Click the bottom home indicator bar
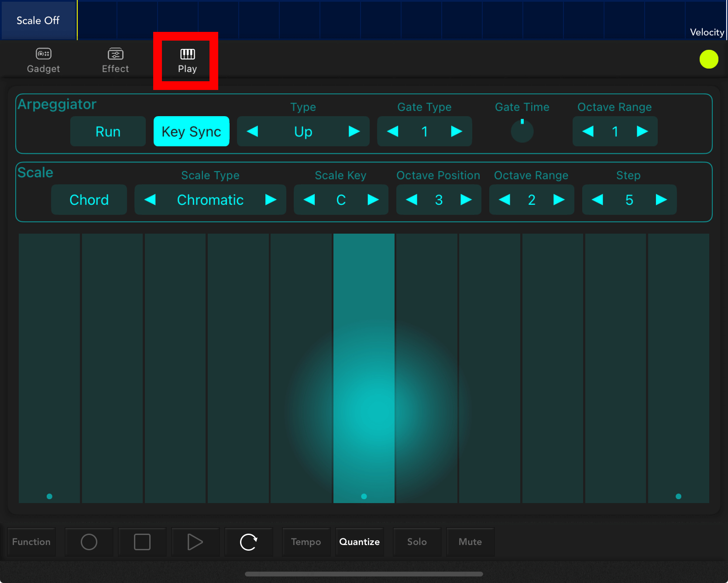The height and width of the screenshot is (583, 728). (x=364, y=574)
